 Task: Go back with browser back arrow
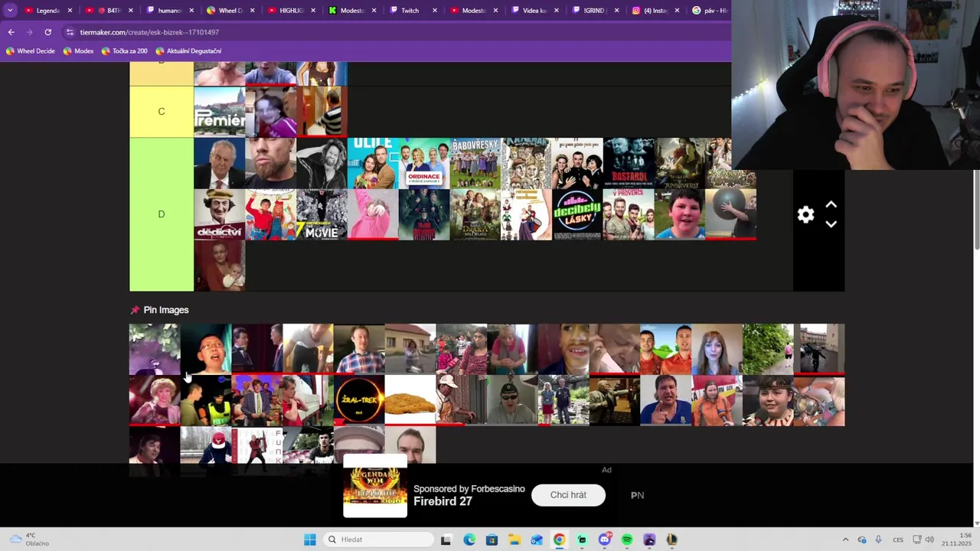(x=11, y=32)
